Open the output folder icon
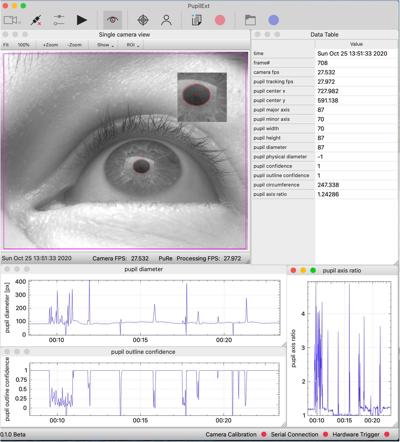Image resolution: width=400 pixels, height=442 pixels. click(x=250, y=20)
